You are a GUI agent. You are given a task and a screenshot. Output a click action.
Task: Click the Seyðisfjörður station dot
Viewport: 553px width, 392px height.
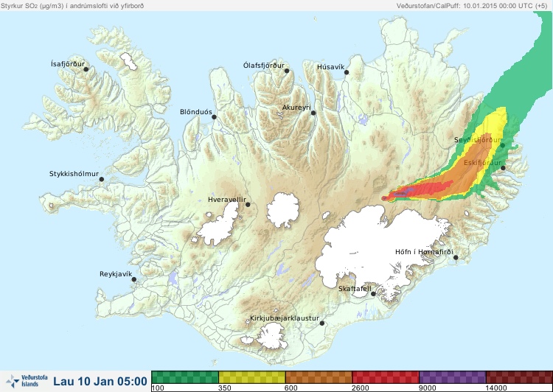click(x=503, y=145)
